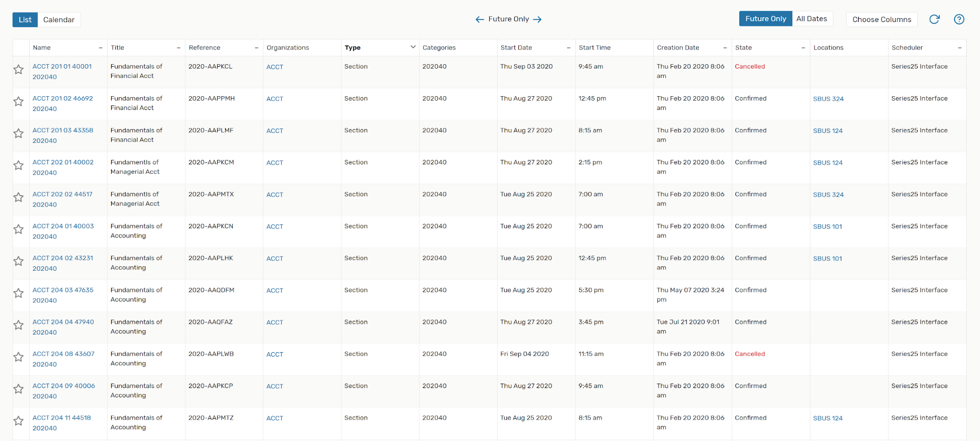Star the ACCT 204 11 44518 row

point(19,421)
